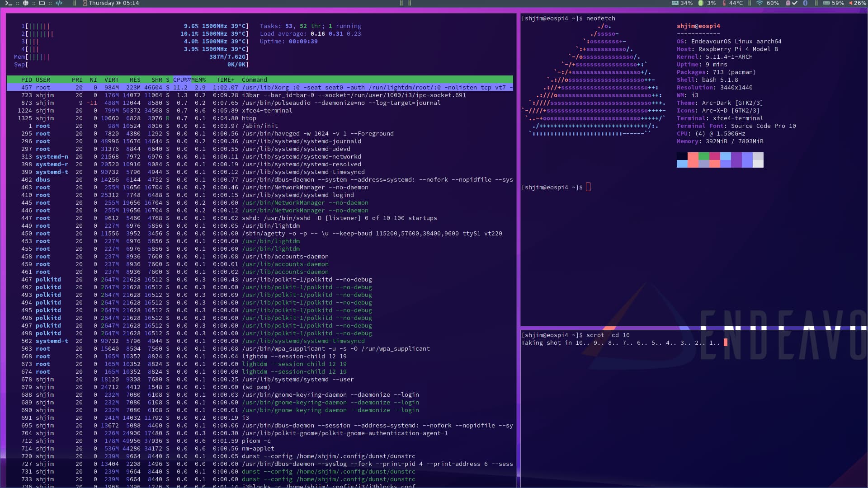Sort htop by the USER column header
The height and width of the screenshot is (488, 868).
(x=43, y=80)
